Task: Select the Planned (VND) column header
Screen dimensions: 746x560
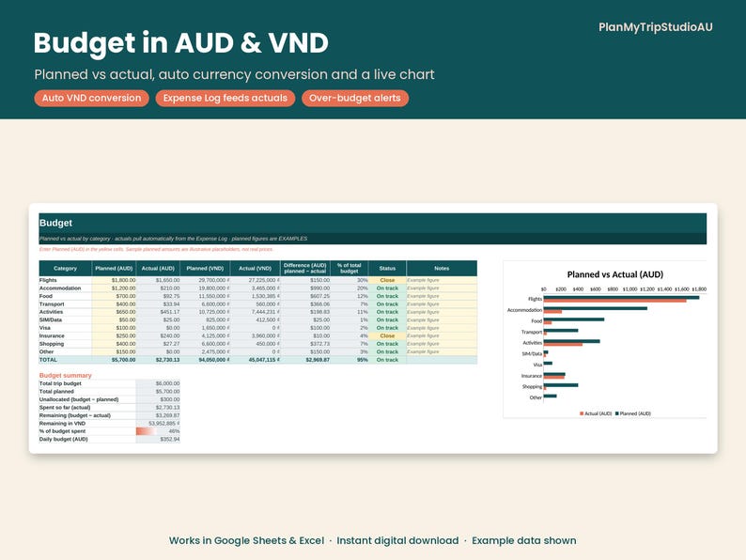Action: pyautogui.click(x=205, y=269)
